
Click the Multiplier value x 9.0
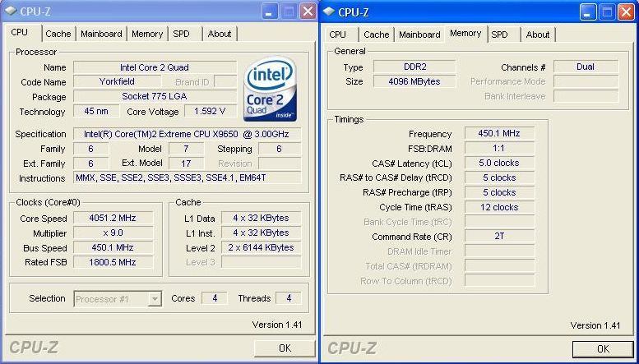pos(113,233)
